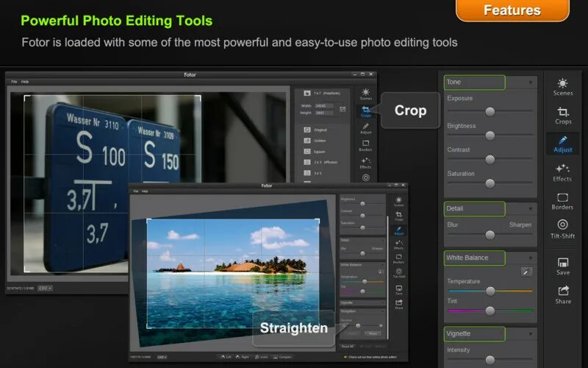The image size is (588, 368).
Task: Open File menu in the sign-photo window
Action: coord(14,82)
